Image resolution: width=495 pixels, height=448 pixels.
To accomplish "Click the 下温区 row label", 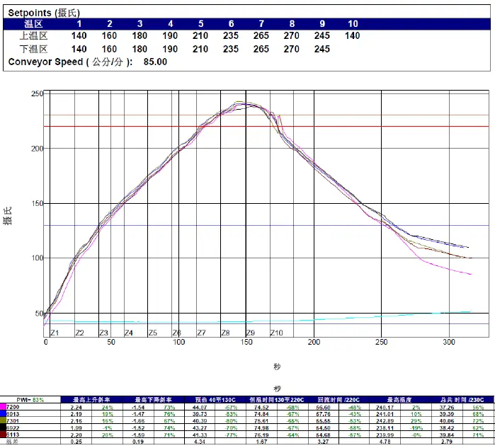I will 33,50.
